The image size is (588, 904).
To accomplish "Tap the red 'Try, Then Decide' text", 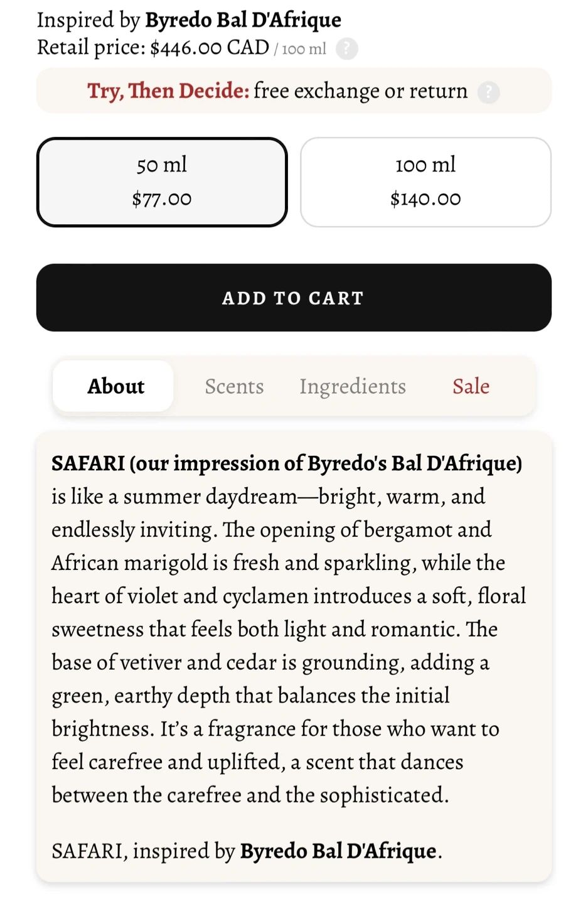I will (x=168, y=91).
